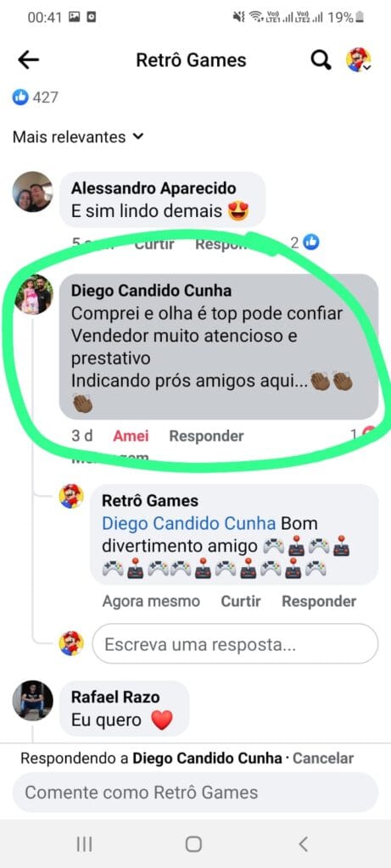The height and width of the screenshot is (868, 391).
Task: Open the Diego Candido Cunha mention link
Action: coord(189,523)
